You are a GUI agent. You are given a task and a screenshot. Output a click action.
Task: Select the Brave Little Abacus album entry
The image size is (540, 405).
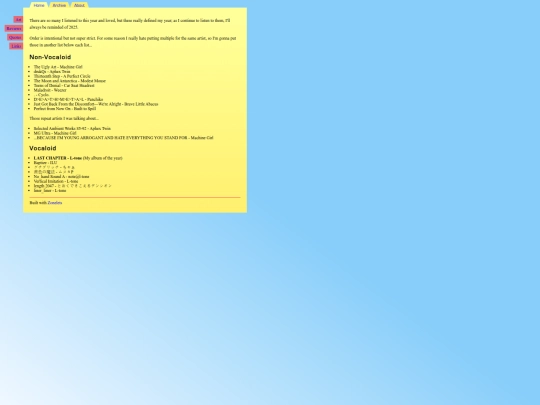pyautogui.click(x=96, y=104)
